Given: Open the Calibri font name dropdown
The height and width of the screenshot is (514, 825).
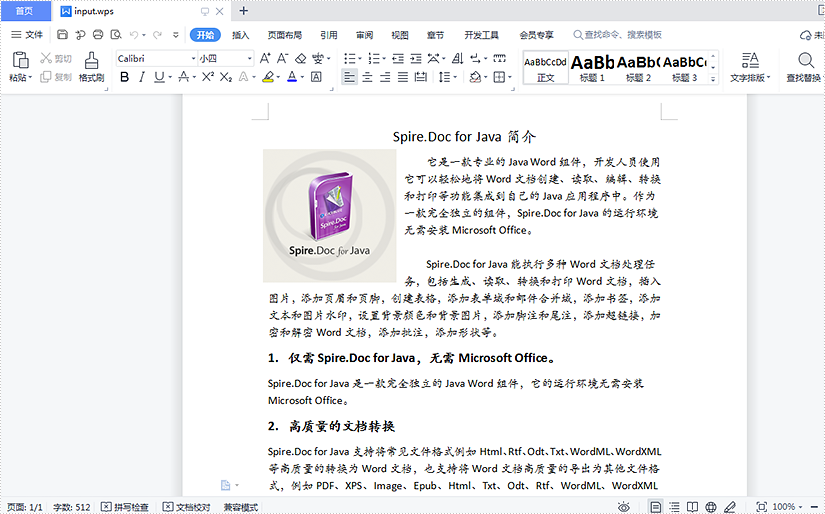Looking at the screenshot, I should [x=194, y=58].
